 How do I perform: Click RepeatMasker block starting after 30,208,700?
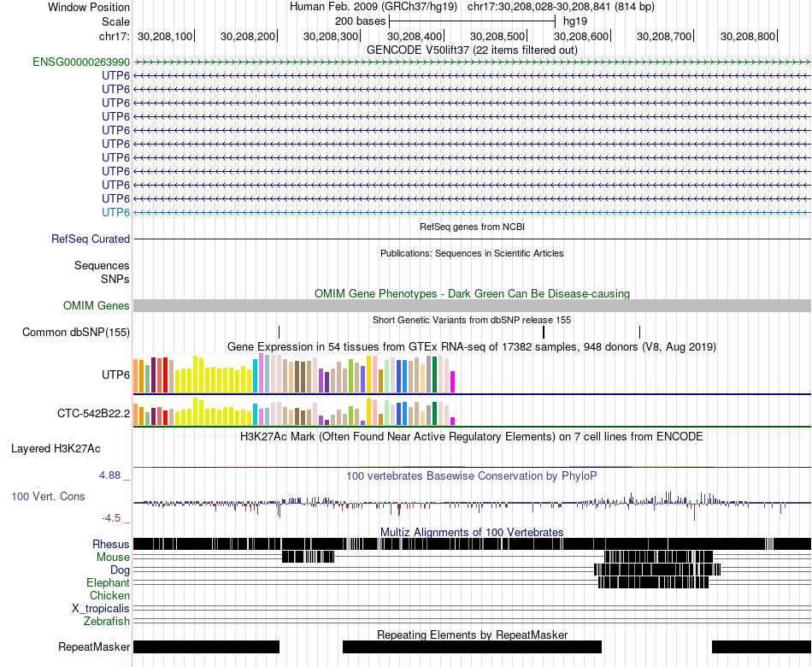tap(762, 646)
